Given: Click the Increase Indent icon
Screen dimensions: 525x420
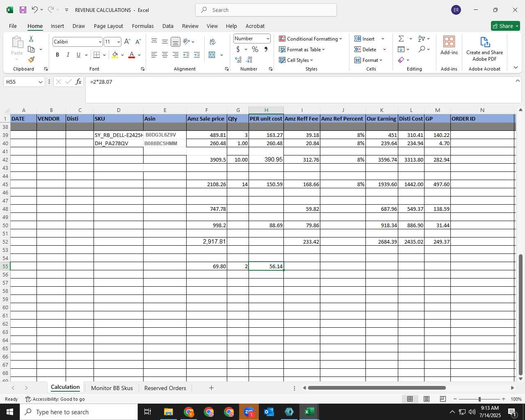Looking at the screenshot, I should 197,55.
